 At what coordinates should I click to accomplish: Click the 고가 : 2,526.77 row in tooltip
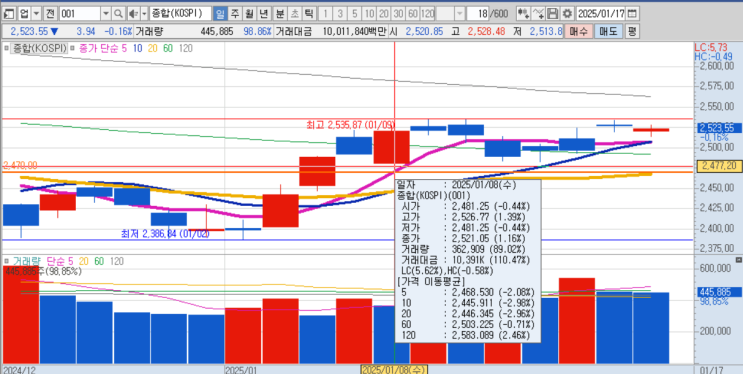click(464, 218)
